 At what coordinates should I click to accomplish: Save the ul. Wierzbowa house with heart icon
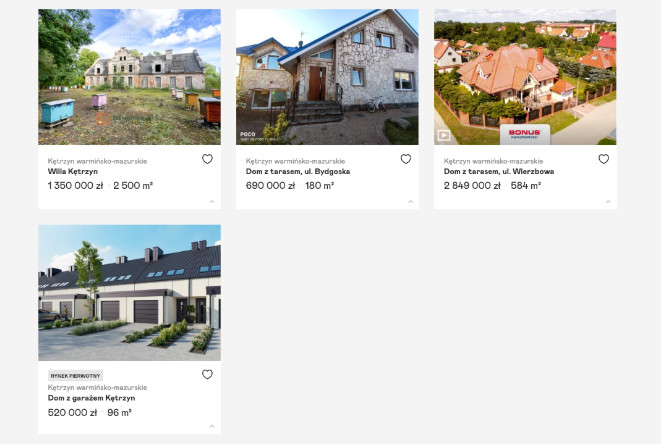(x=603, y=159)
